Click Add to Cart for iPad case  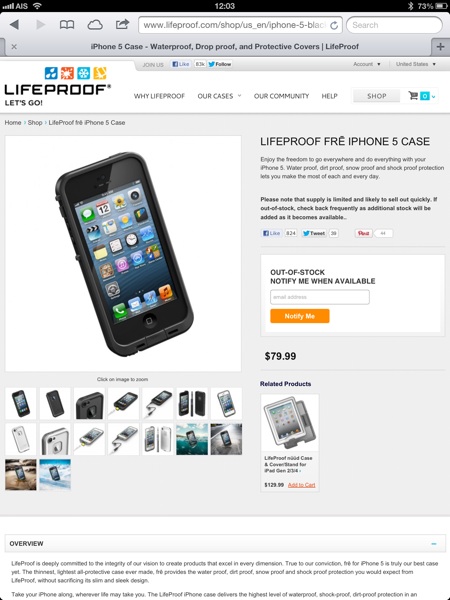pyautogui.click(x=302, y=485)
